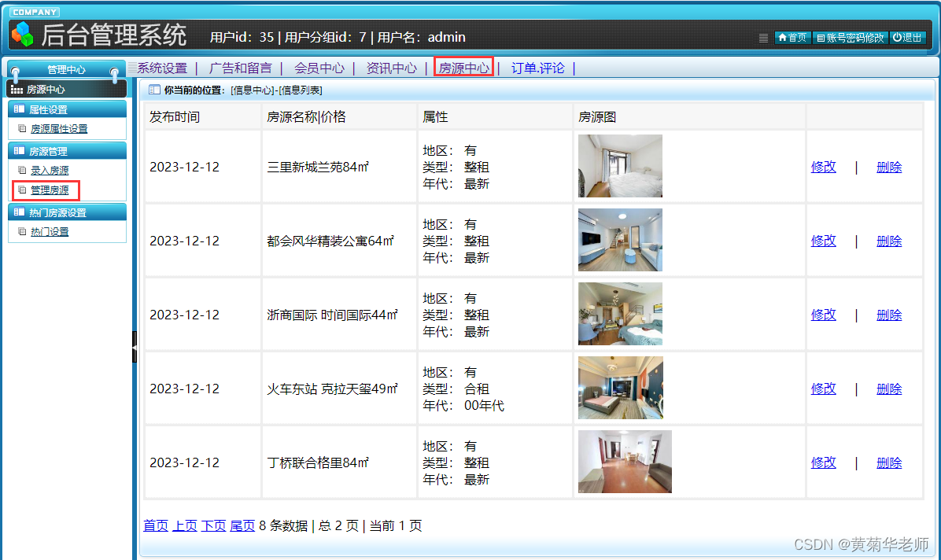Open 热门设置 link in sidebar
Screen dimensions: 941x560
(x=50, y=232)
